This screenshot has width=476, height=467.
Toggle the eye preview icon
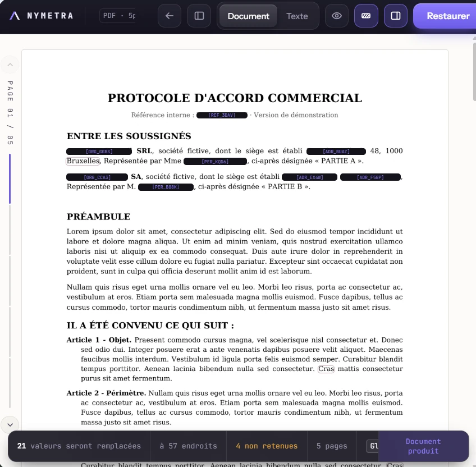coord(337,16)
